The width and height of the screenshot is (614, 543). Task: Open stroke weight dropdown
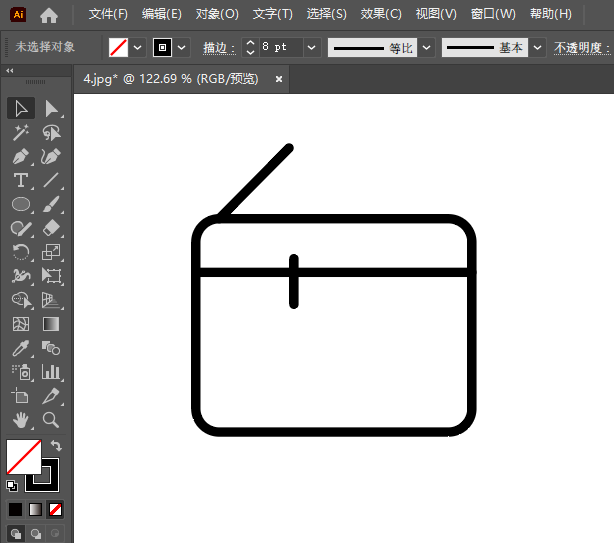(312, 48)
